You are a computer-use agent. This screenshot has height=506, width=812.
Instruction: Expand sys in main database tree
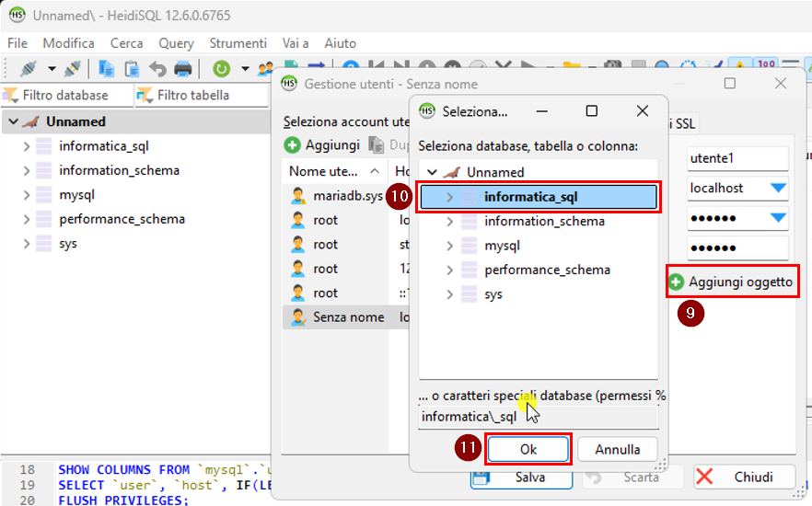point(27,244)
